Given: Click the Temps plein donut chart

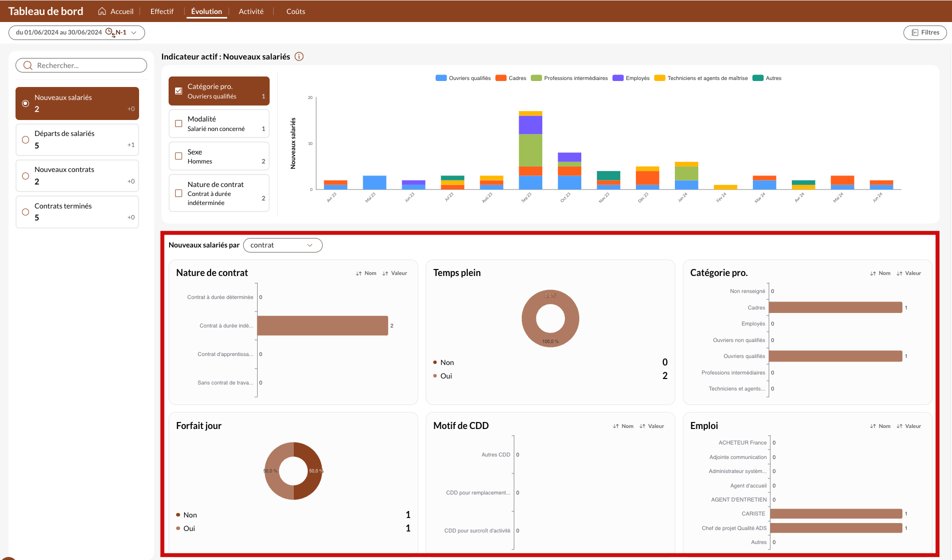Looking at the screenshot, I should point(550,318).
